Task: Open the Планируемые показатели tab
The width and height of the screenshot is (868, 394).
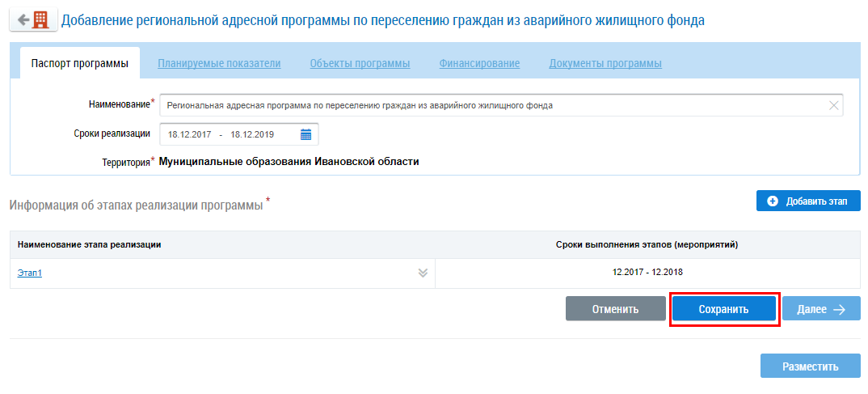Action: point(219,63)
